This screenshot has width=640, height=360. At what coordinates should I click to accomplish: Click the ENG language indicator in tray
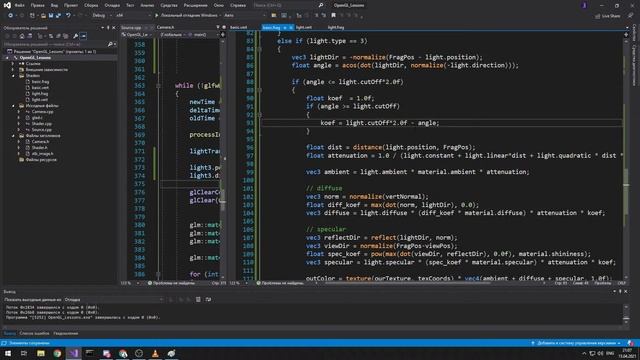pos(611,353)
